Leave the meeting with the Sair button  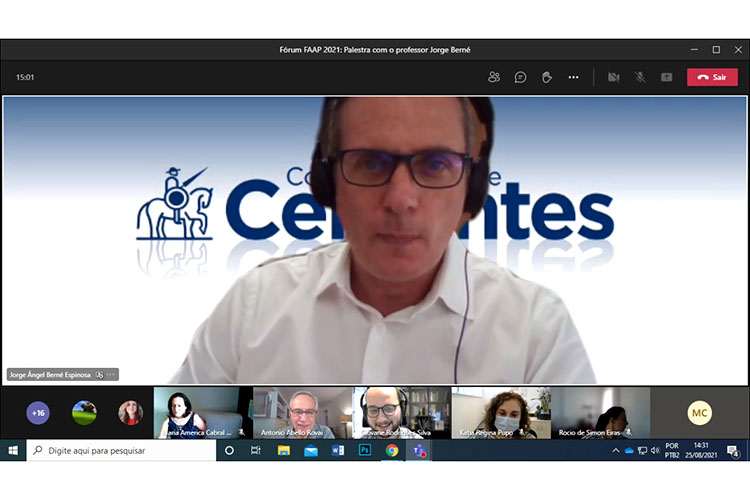712,77
